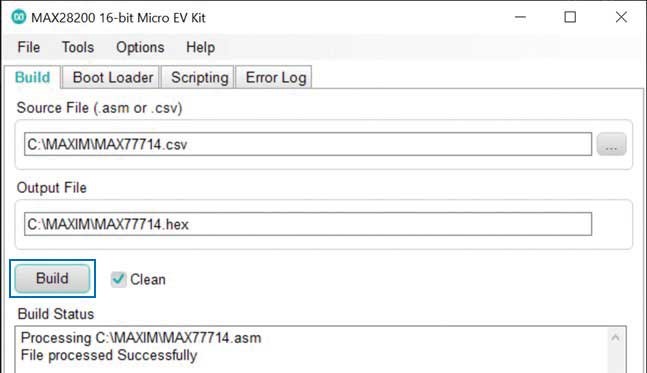Open the source file browse button

coord(611,144)
